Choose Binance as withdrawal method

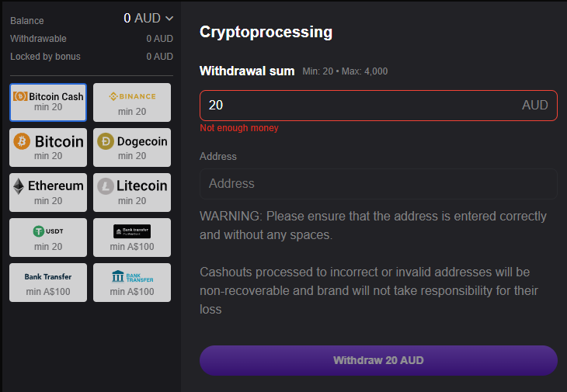[x=132, y=102]
